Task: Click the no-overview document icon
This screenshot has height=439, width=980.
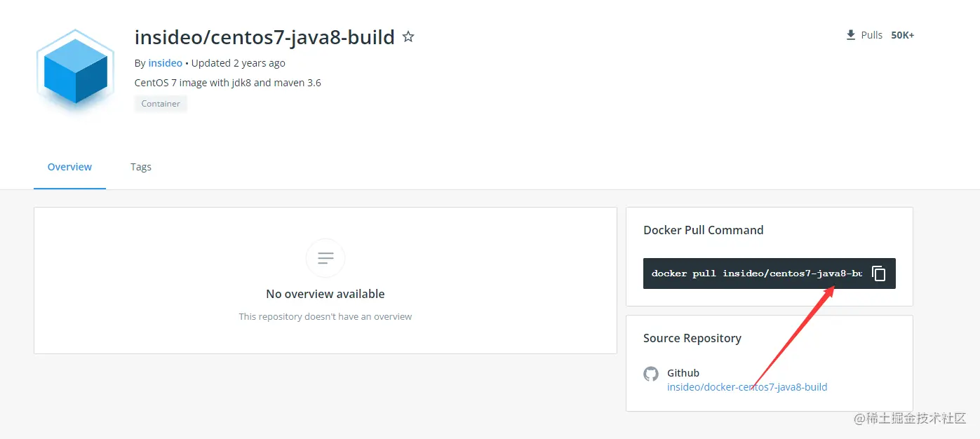Action: point(325,258)
